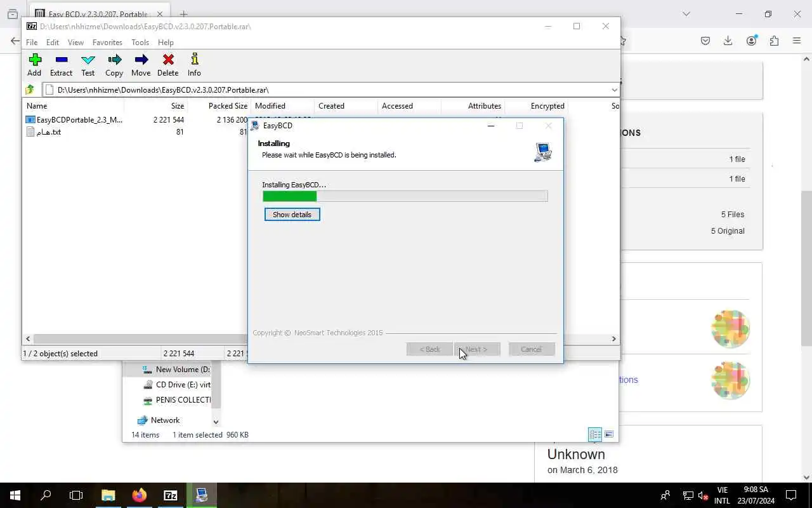Click the Firefox browser scrollbar thumb
The image size is (812, 508).
click(807, 268)
